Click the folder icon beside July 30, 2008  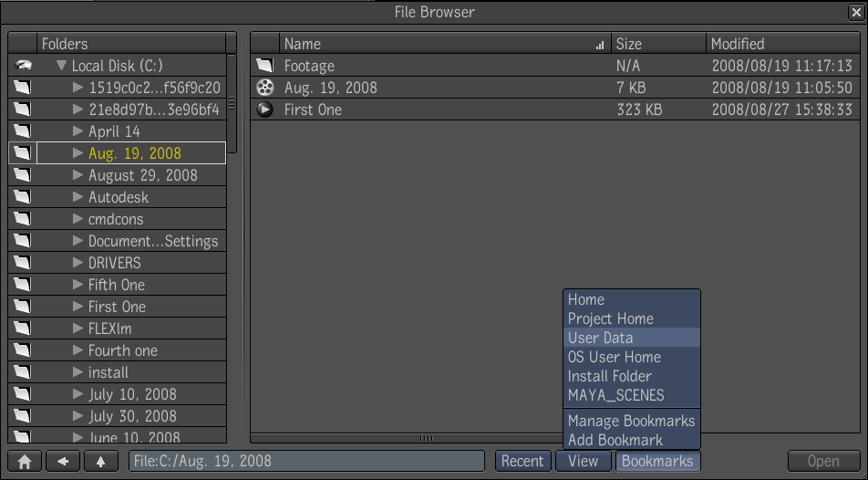tap(22, 416)
